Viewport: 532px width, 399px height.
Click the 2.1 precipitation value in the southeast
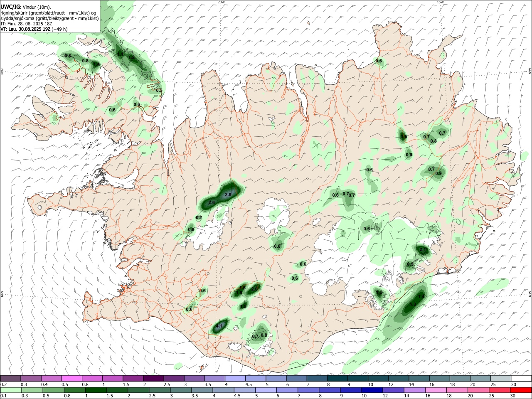(423, 250)
